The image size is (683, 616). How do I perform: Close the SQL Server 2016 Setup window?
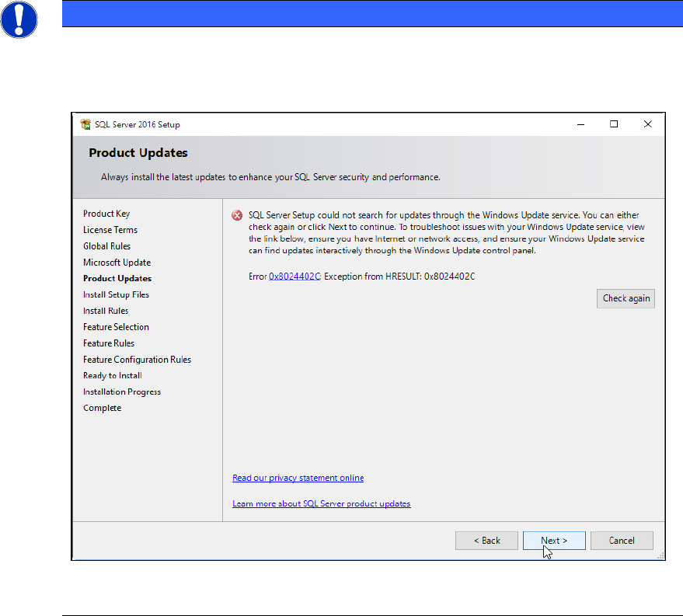click(648, 124)
